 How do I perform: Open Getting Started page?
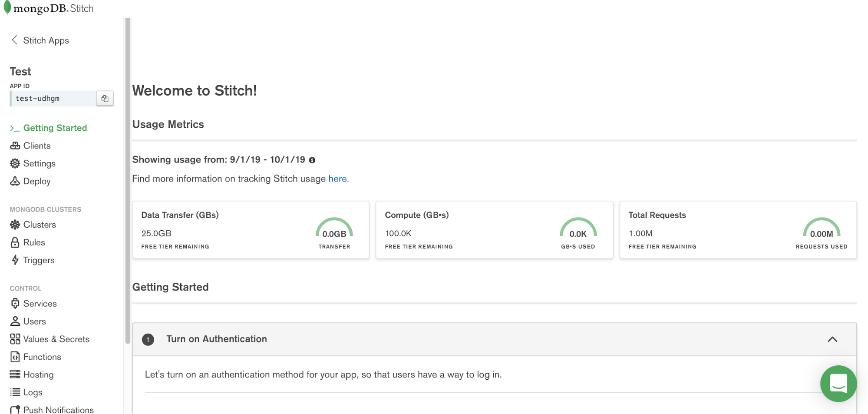[x=55, y=128]
